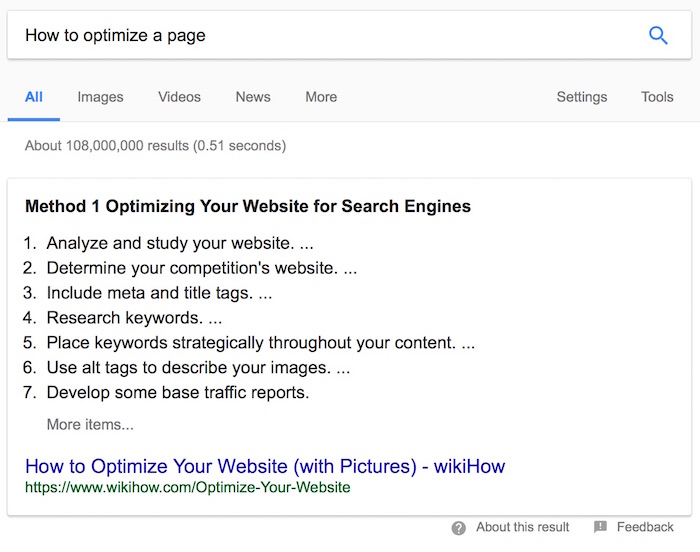Viewport: 700px width, 552px height.
Task: Click the green wikihow.com URL
Action: 188,487
